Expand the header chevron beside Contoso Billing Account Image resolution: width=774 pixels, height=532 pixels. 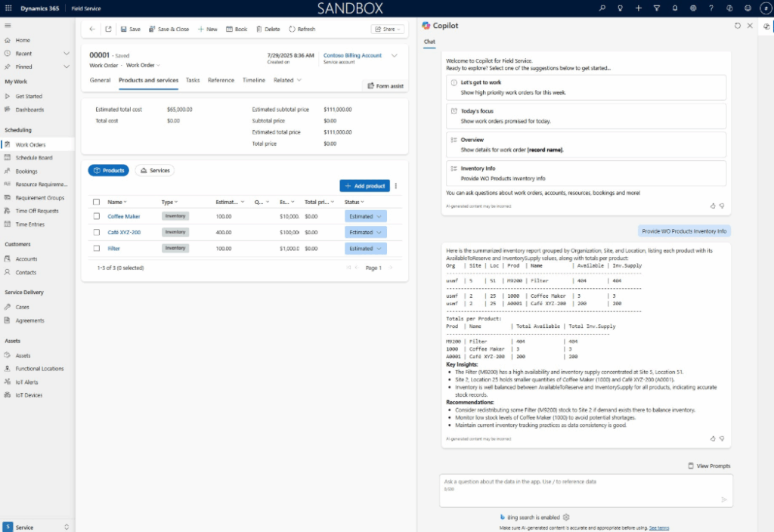coord(395,55)
